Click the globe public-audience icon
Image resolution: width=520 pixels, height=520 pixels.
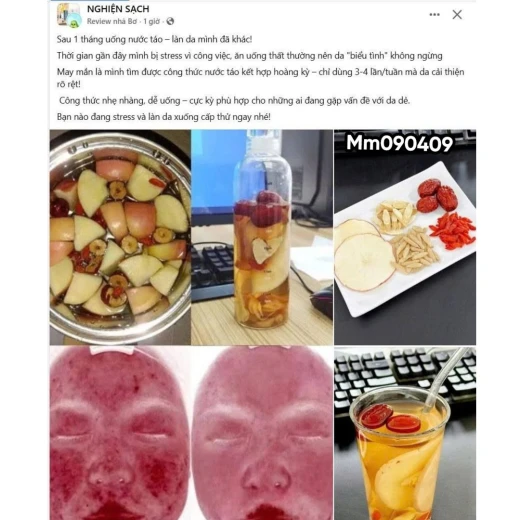(170, 21)
